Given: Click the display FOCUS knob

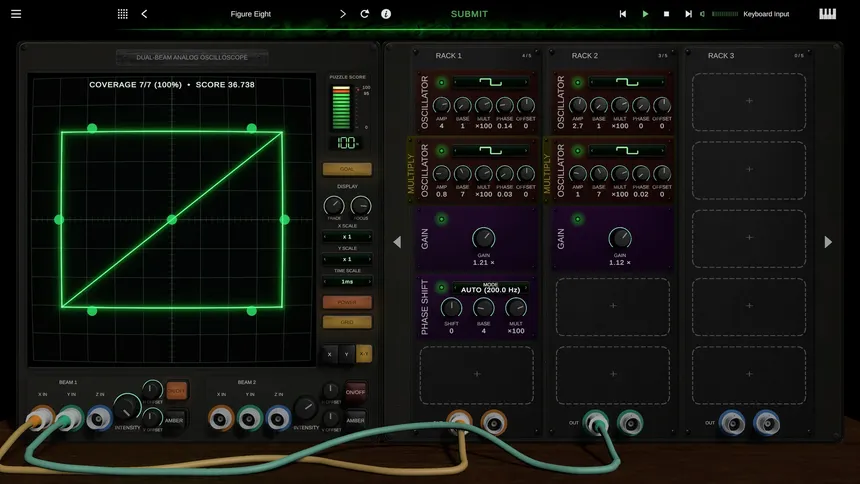Looking at the screenshot, I should [x=361, y=206].
